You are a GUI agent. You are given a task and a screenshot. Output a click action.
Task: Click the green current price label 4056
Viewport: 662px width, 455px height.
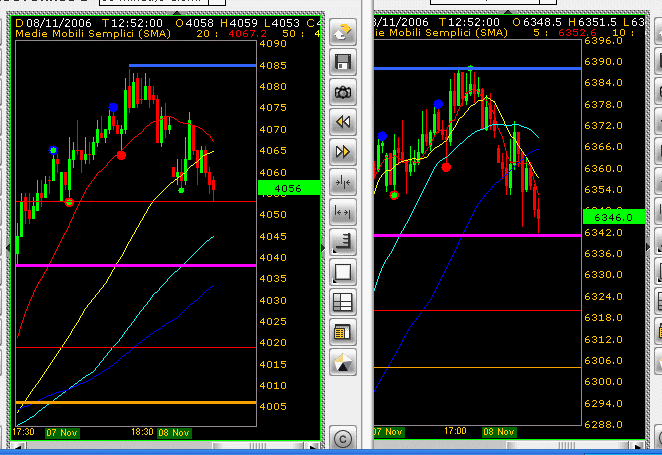(x=289, y=188)
